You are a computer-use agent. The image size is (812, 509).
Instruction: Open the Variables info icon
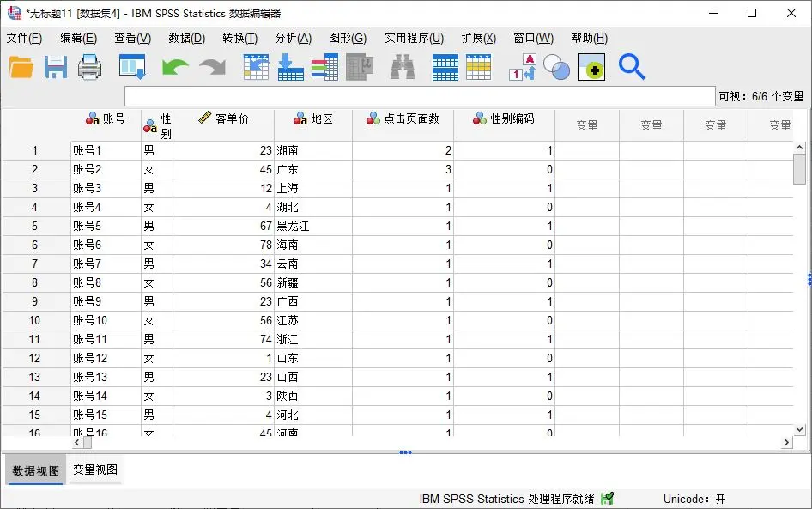click(324, 67)
